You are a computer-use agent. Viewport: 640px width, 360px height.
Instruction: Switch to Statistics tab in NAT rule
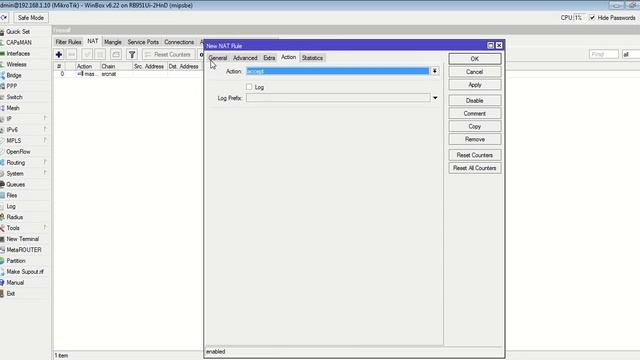[x=312, y=58]
